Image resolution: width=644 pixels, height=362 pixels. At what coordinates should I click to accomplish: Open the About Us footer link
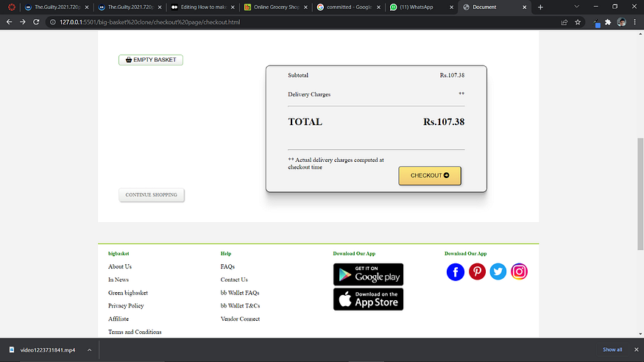120,266
